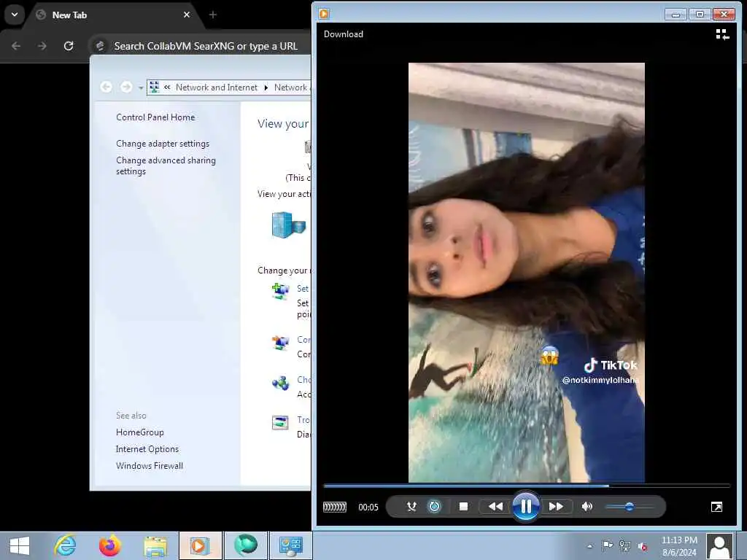Click the Control Panel breadcrumb root icon

pyautogui.click(x=154, y=87)
